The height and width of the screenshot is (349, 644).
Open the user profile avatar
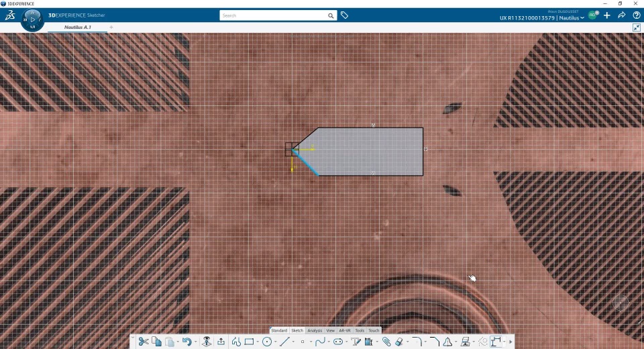pyautogui.click(x=593, y=15)
